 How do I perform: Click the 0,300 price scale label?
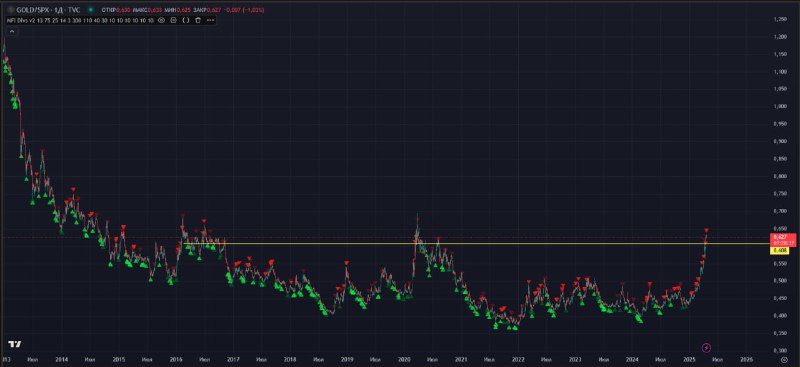point(779,350)
